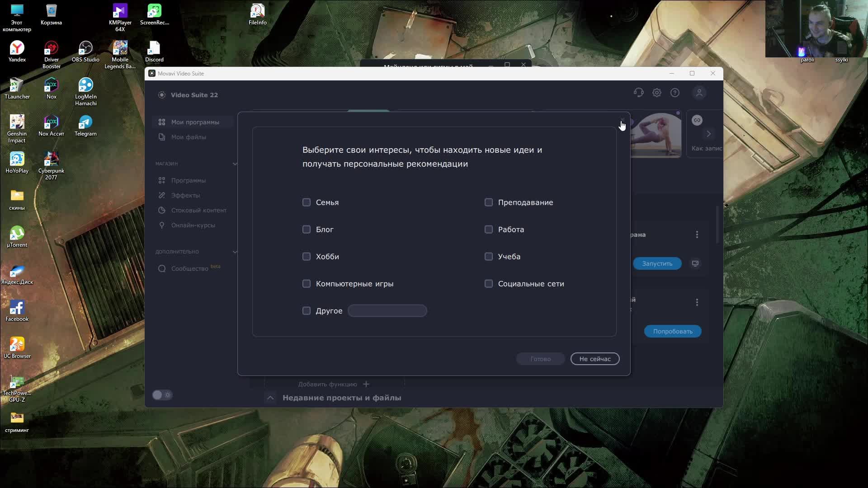
Task: Click the Не сейчас button
Action: coord(594,359)
